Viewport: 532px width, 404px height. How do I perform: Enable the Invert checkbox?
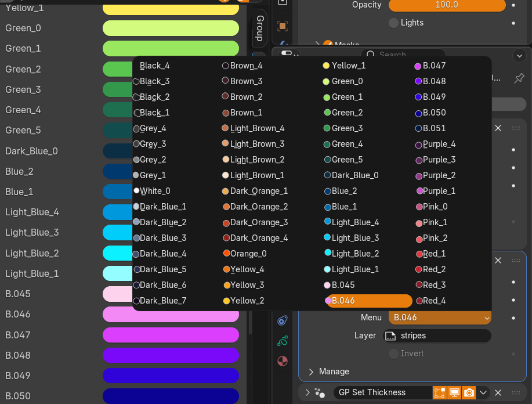coord(393,353)
